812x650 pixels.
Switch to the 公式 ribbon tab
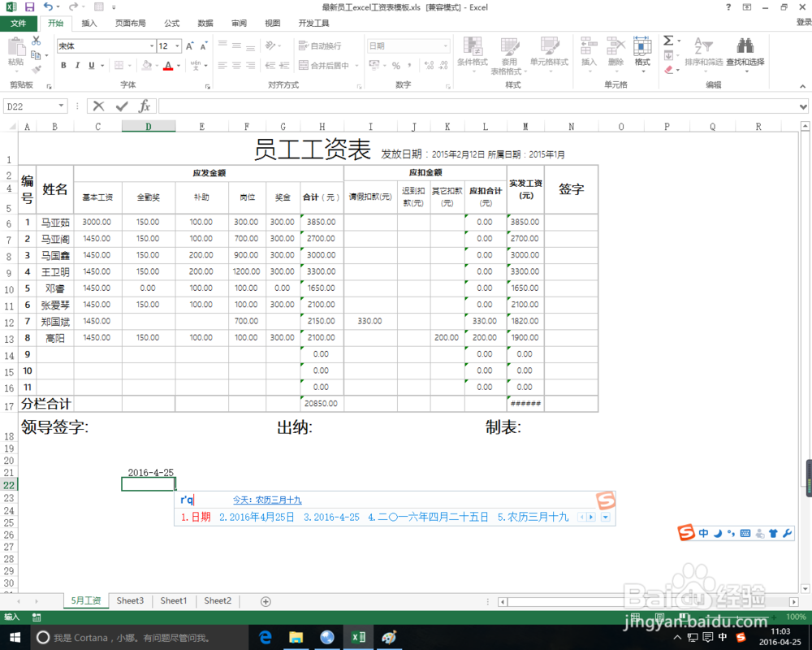coord(171,24)
